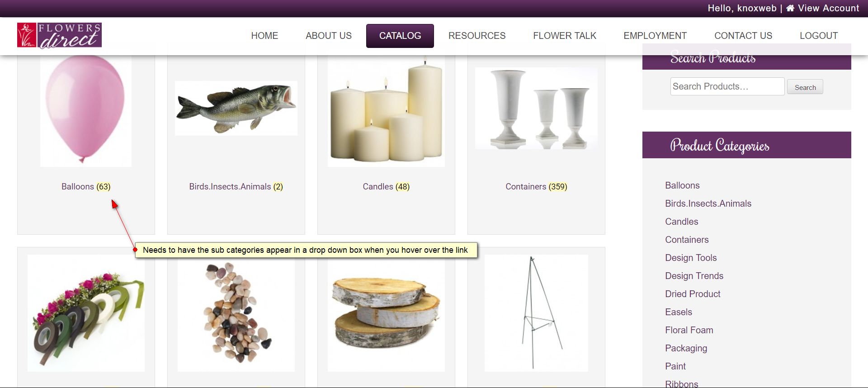Viewport: 868px width, 388px height.
Task: Click the Containers (359) link
Action: coord(536,187)
